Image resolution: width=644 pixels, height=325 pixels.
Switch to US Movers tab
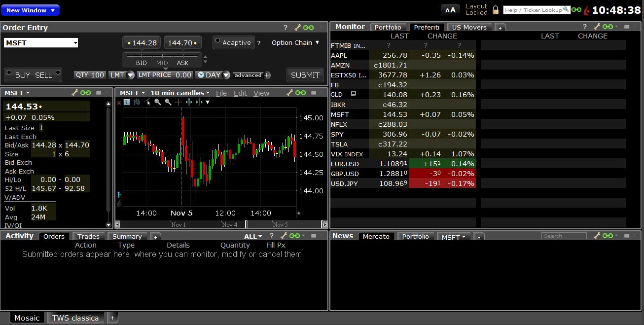(469, 27)
